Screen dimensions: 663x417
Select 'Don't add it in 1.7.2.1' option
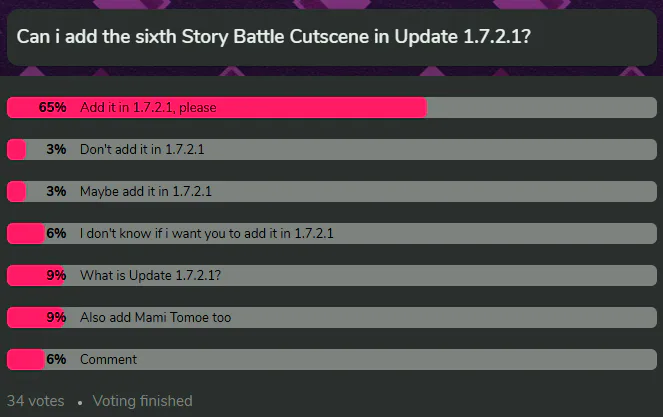point(332,149)
